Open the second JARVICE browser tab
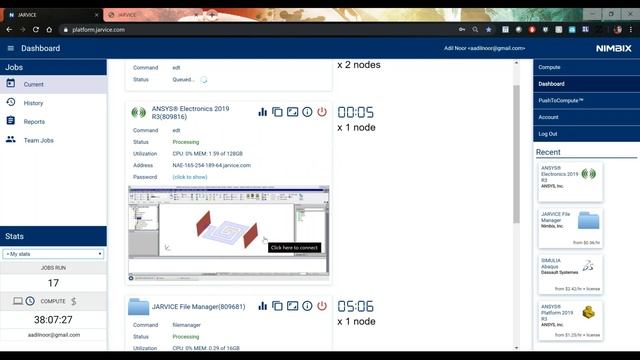 point(153,15)
